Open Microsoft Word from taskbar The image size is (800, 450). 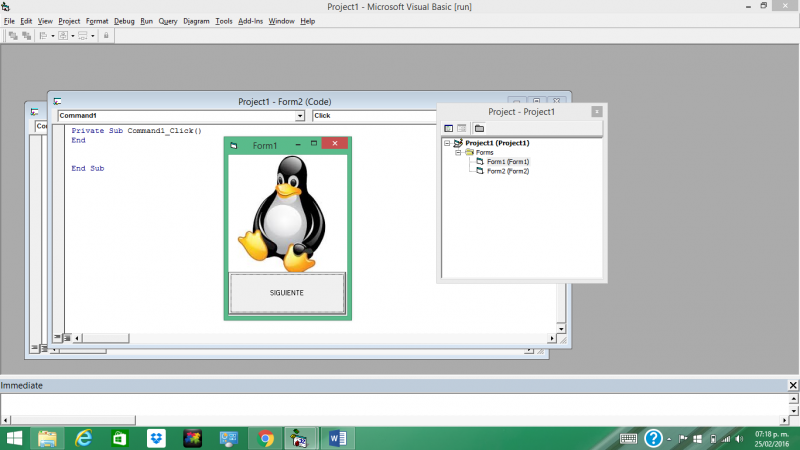click(337, 439)
